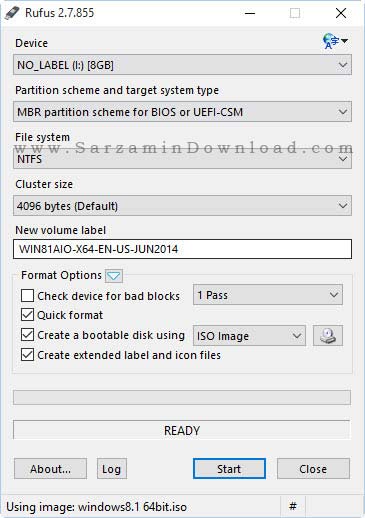
Task: Open the NTFS file system dropdown
Action: [182, 159]
